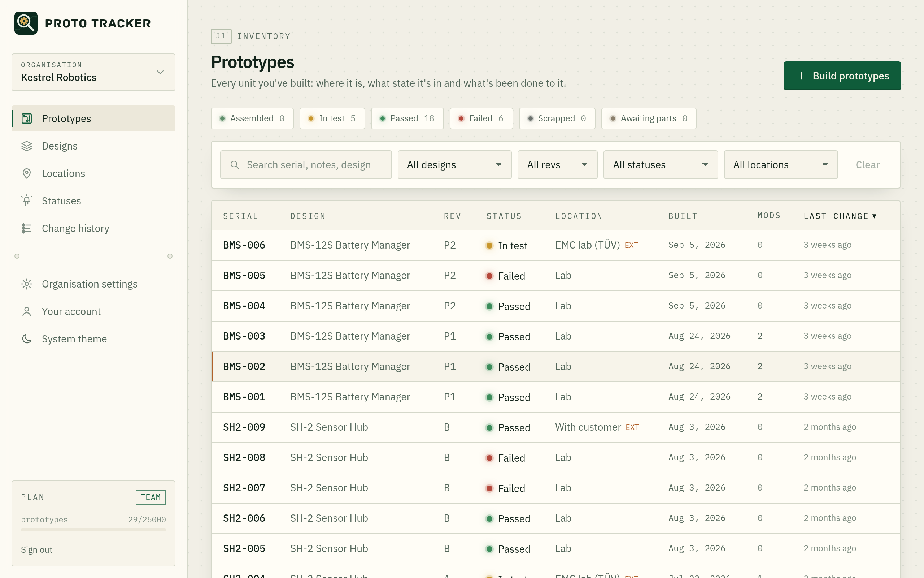924x578 pixels.
Task: Toggle the Awaiting parts filter chip
Action: 649,118
